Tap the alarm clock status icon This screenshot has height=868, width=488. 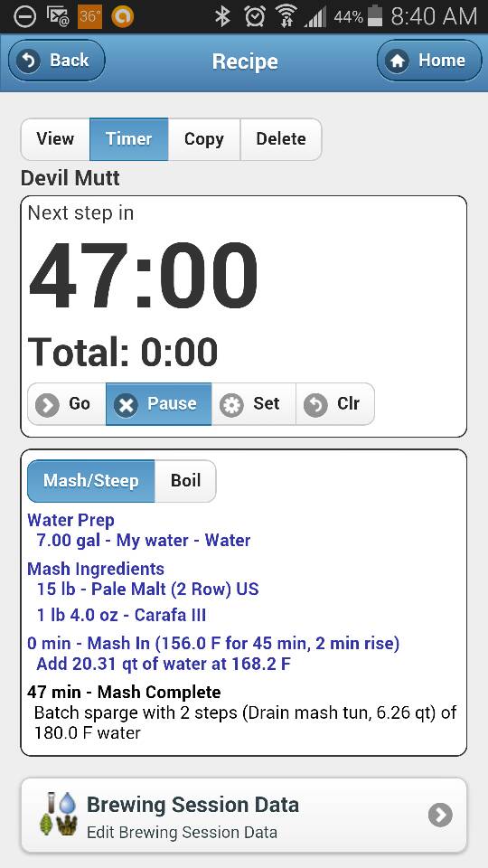click(255, 17)
